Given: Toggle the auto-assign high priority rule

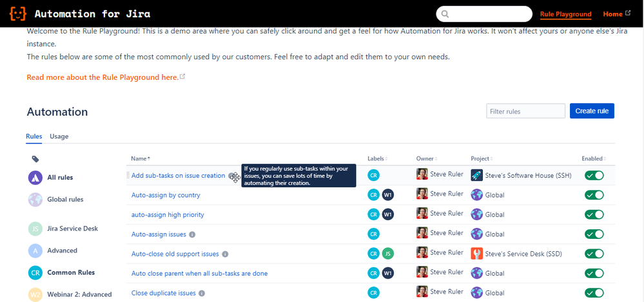Looking at the screenshot, I should [594, 214].
